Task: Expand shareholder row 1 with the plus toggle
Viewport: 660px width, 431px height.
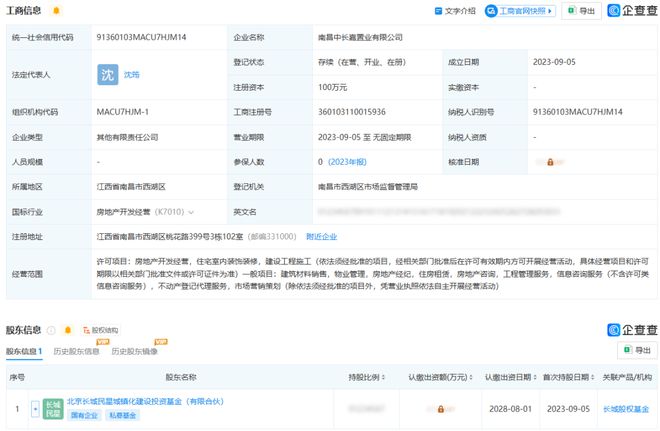Action: tap(35, 408)
